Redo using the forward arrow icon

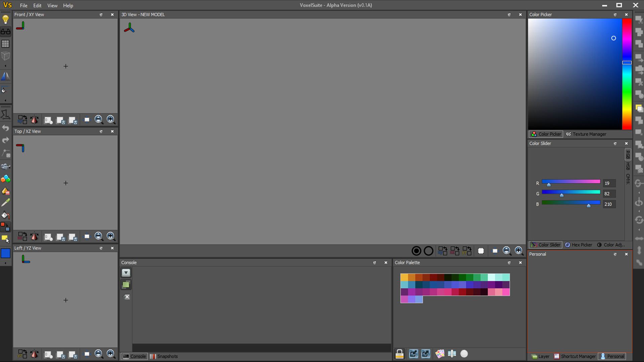(6, 140)
